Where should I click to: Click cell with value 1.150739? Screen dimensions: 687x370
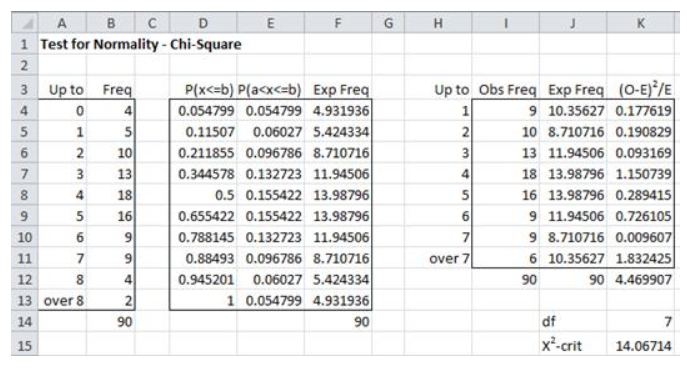pyautogui.click(x=640, y=174)
